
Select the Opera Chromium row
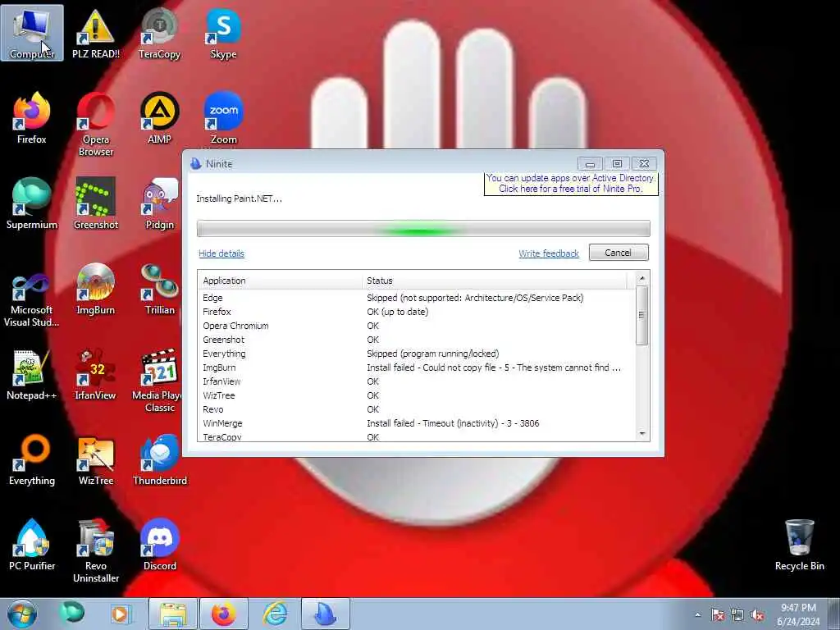point(417,325)
